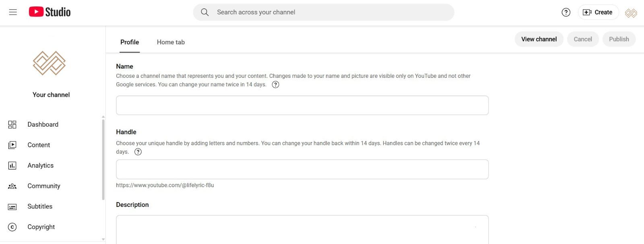Click into the Handle input field
This screenshot has height=244, width=644.
pos(302,169)
